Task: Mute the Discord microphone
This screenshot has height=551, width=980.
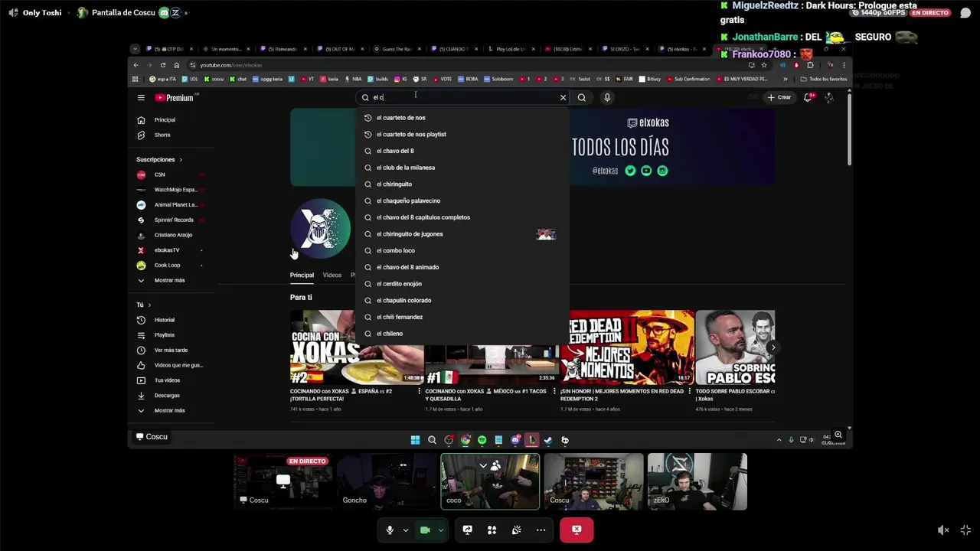Action: pyautogui.click(x=390, y=530)
